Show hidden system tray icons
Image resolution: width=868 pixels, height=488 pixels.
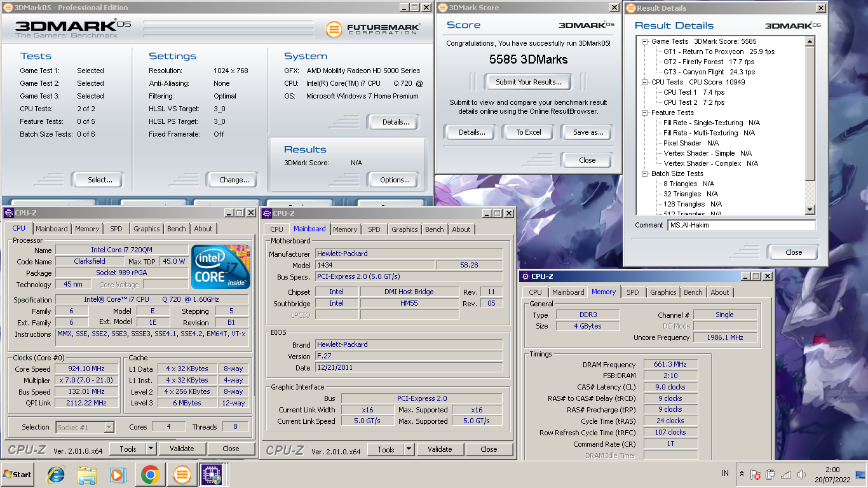point(742,474)
